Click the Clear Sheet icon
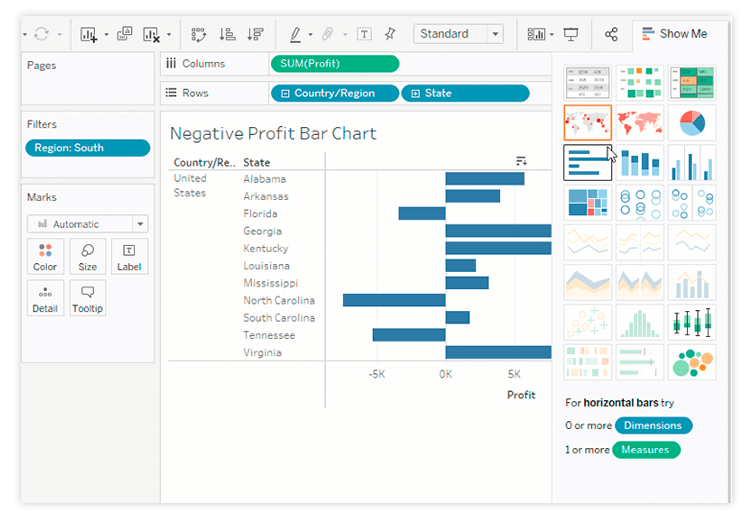This screenshot has height=522, width=750. tap(152, 34)
